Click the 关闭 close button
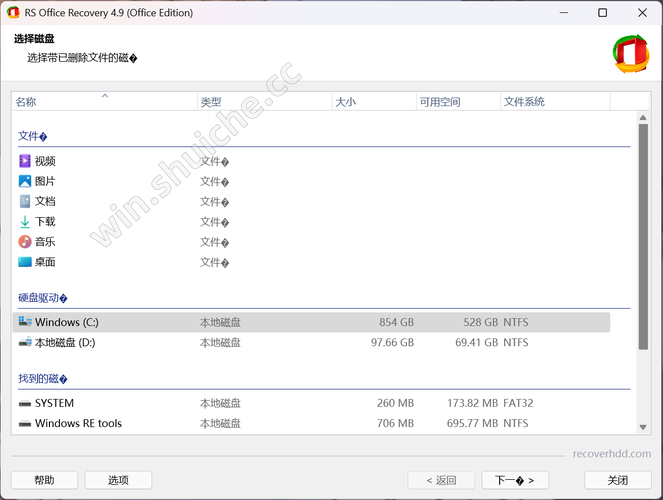Screen dimensions: 663x500 618,480
